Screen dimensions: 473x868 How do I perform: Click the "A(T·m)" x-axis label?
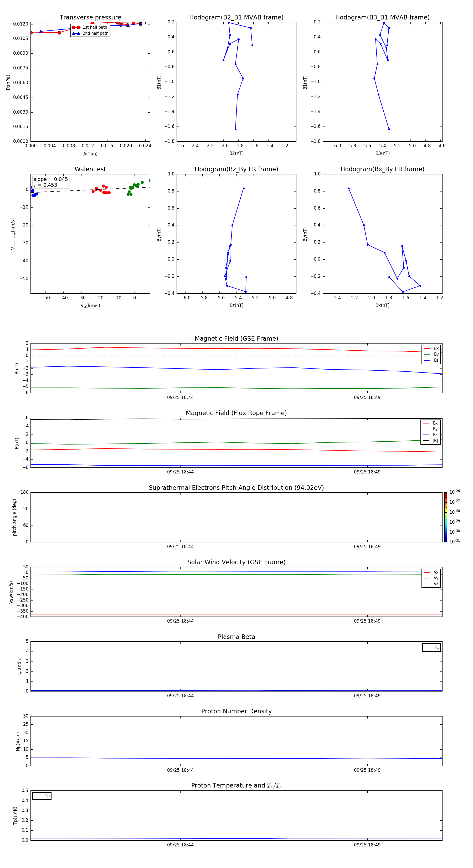coord(90,154)
